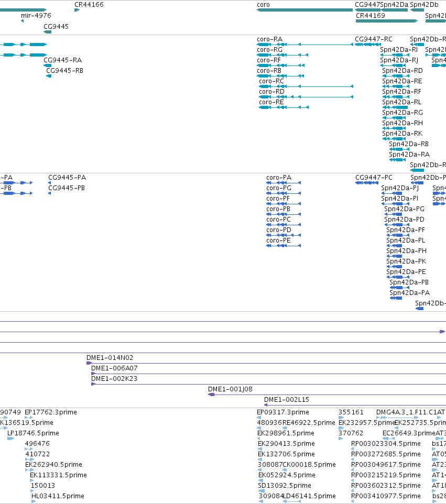Click the Spn42Da-RH transcript label
The height and width of the screenshot is (504, 446).
[403, 123]
